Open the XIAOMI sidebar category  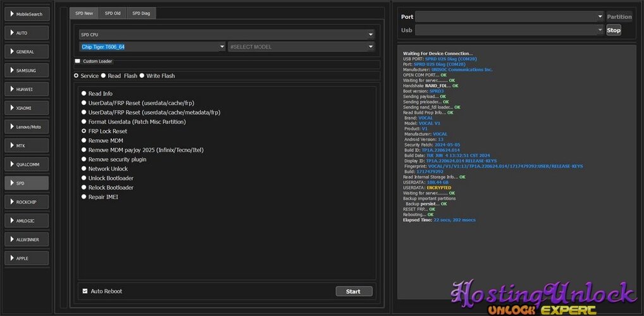coord(27,108)
